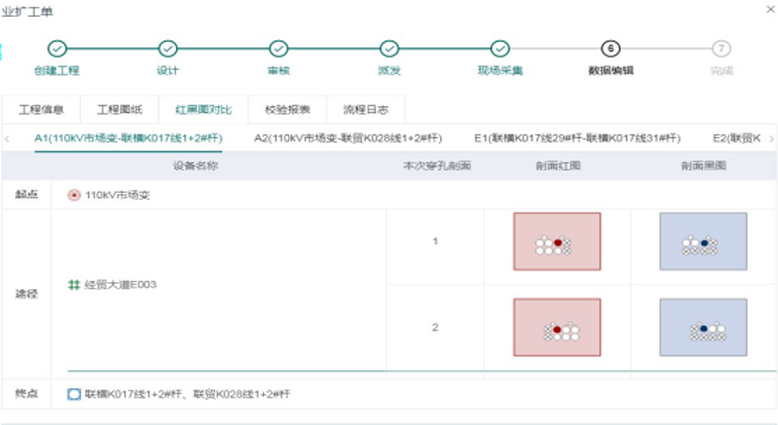Select the E1 联横K017线29#杆 segment tab
Image resolution: width=778 pixels, height=425 pixels.
(x=577, y=138)
